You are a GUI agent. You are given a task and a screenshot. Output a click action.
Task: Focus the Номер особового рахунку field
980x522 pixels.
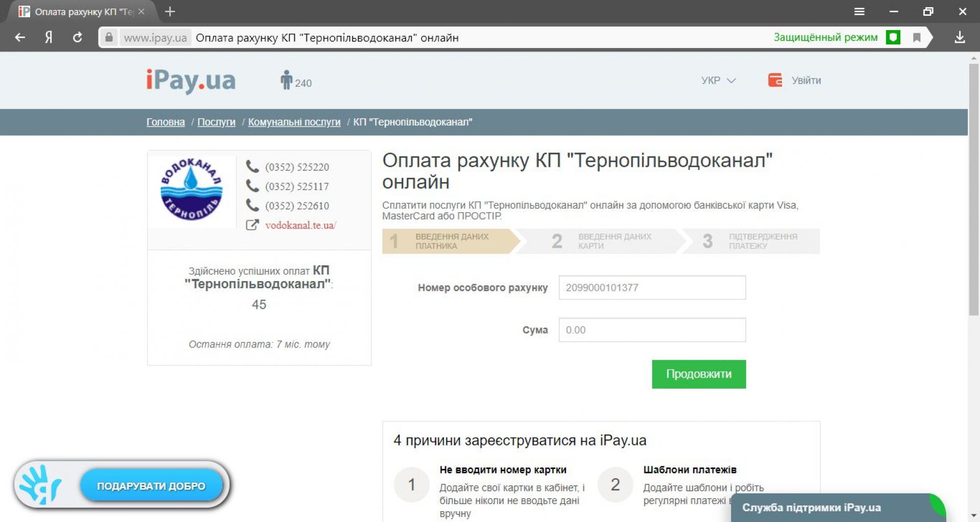tap(652, 287)
